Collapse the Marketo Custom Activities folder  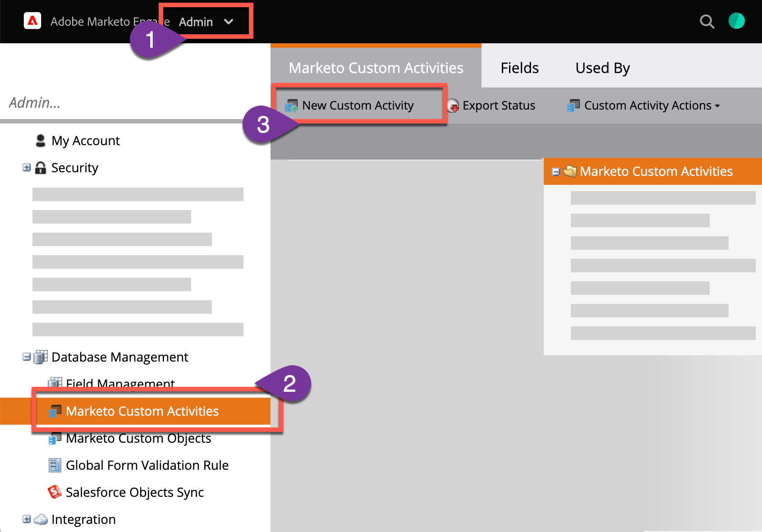[x=556, y=172]
